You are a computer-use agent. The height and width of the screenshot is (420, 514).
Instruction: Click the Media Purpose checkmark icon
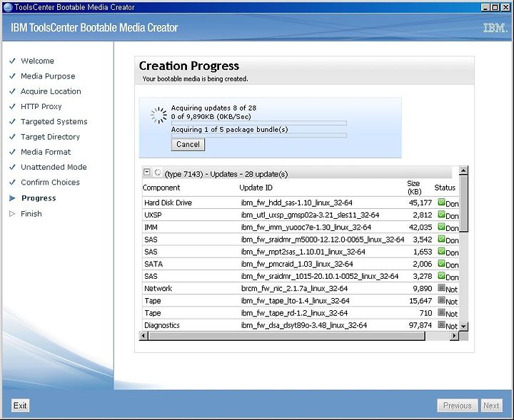[12, 76]
